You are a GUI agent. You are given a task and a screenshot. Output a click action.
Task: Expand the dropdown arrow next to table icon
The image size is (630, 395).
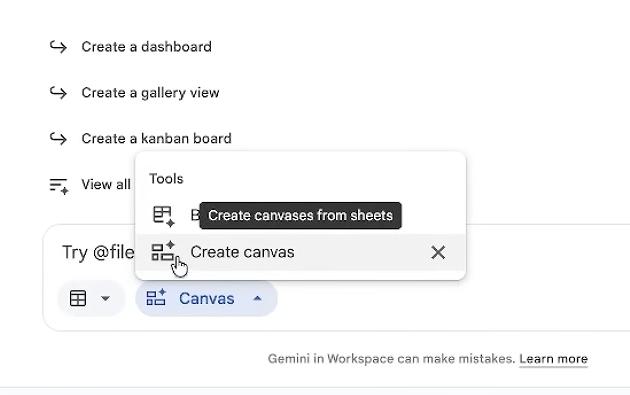click(x=105, y=299)
